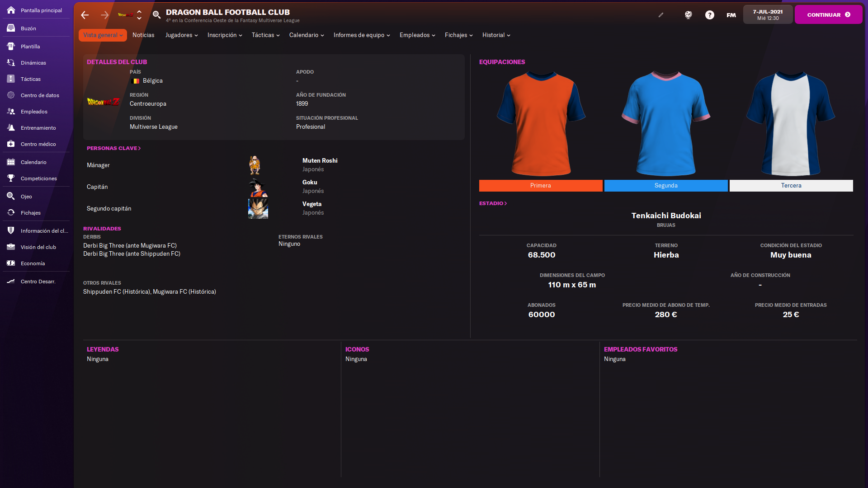The width and height of the screenshot is (868, 488).
Task: Expand the top Calendario dropdown
Action: pos(307,35)
